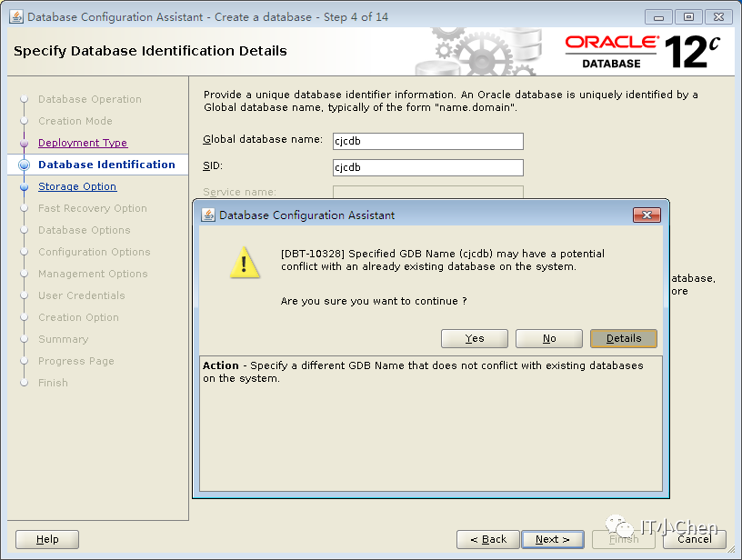Click No in the warning dialog
This screenshot has width=742, height=560.
[549, 339]
